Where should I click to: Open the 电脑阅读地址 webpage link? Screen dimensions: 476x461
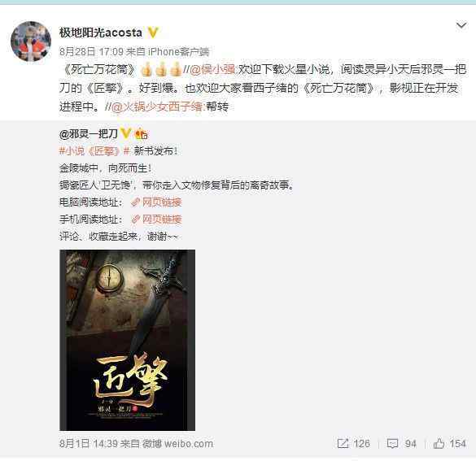162,202
